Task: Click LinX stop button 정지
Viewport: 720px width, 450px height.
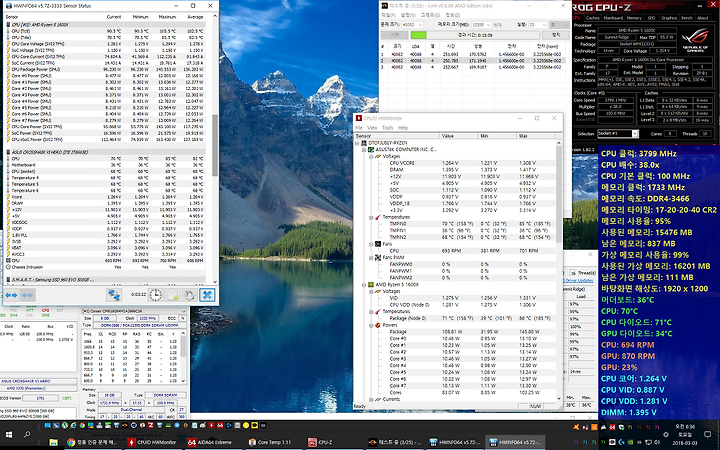Action: coord(556,35)
